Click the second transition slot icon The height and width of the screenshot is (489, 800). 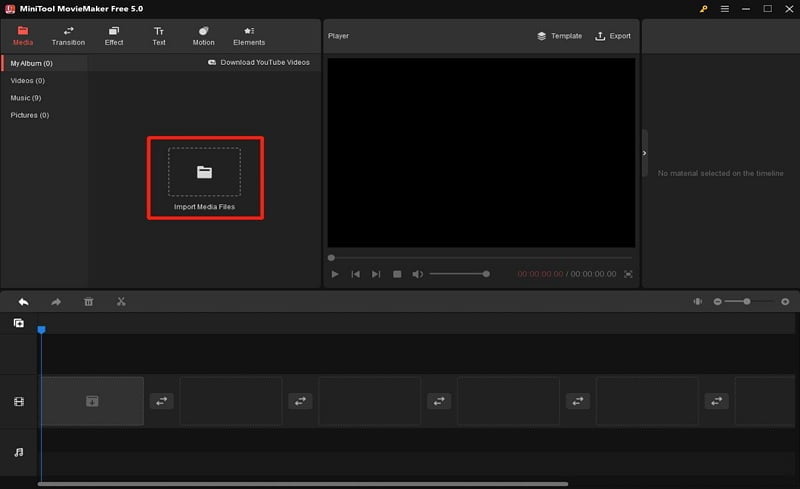pos(301,401)
